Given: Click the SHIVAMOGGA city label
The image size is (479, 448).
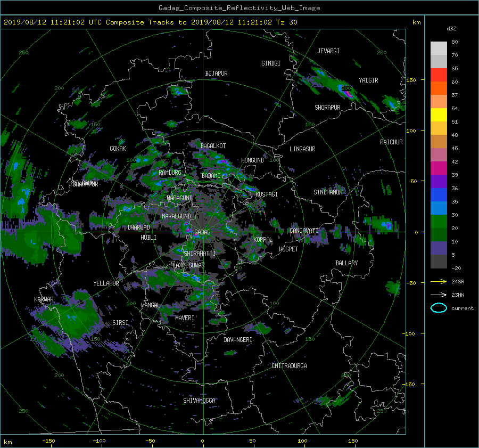Looking at the screenshot, I should [199, 401].
